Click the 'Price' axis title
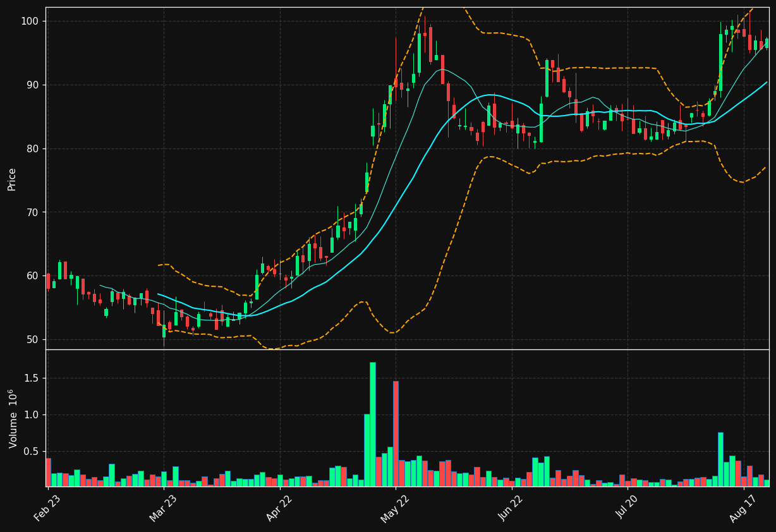 pos(12,179)
